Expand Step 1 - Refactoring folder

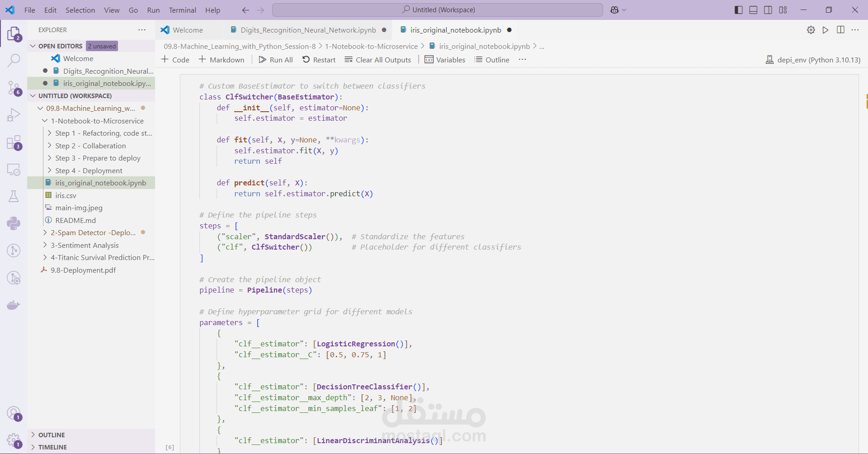pos(50,133)
